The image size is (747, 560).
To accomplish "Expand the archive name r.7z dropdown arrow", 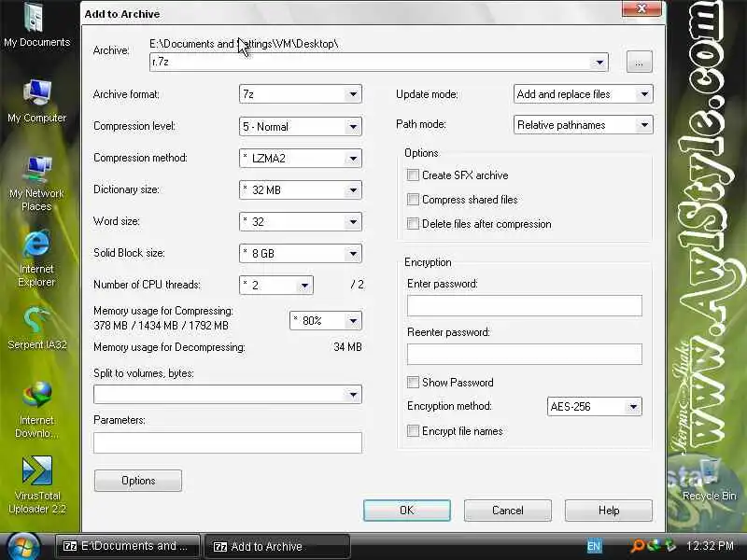I will point(599,62).
